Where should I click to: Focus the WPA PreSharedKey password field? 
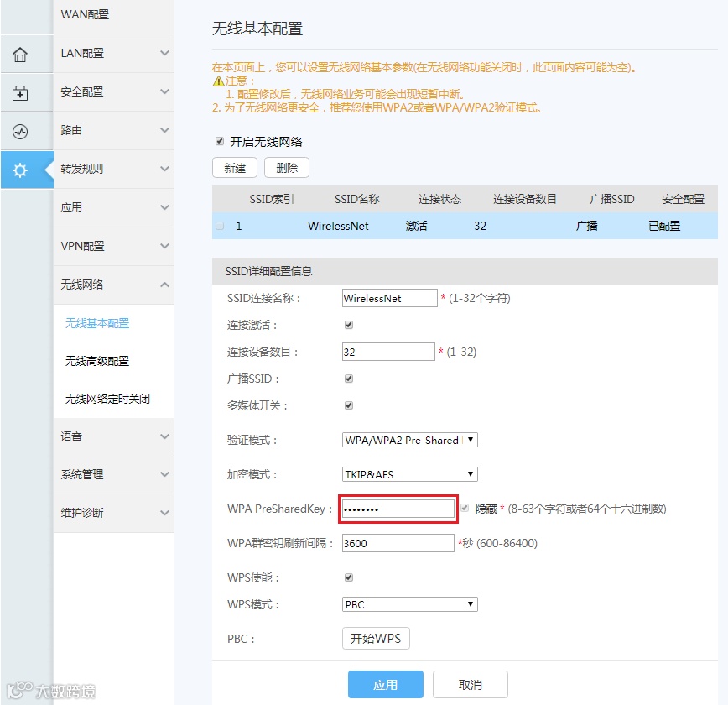(x=398, y=509)
